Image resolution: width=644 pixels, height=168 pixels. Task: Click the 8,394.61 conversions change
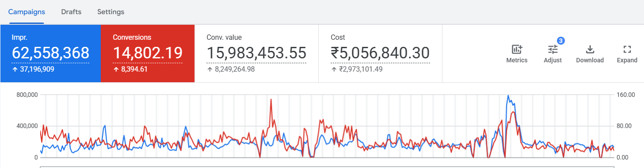(135, 69)
